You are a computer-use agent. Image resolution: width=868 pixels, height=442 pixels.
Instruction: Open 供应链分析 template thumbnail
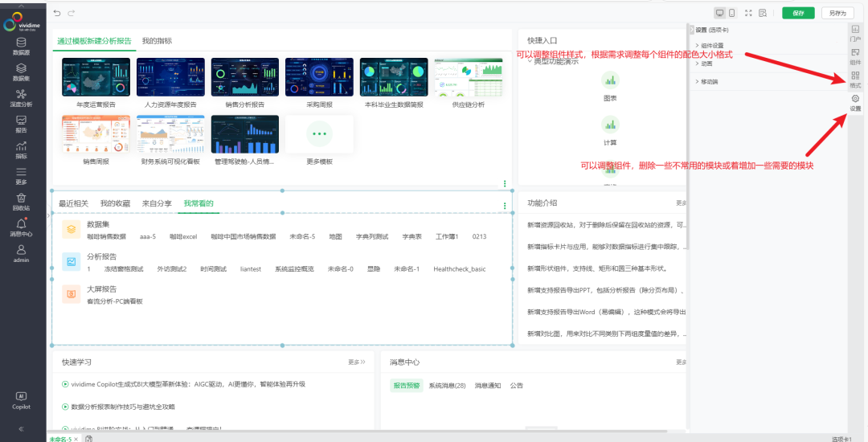(469, 77)
